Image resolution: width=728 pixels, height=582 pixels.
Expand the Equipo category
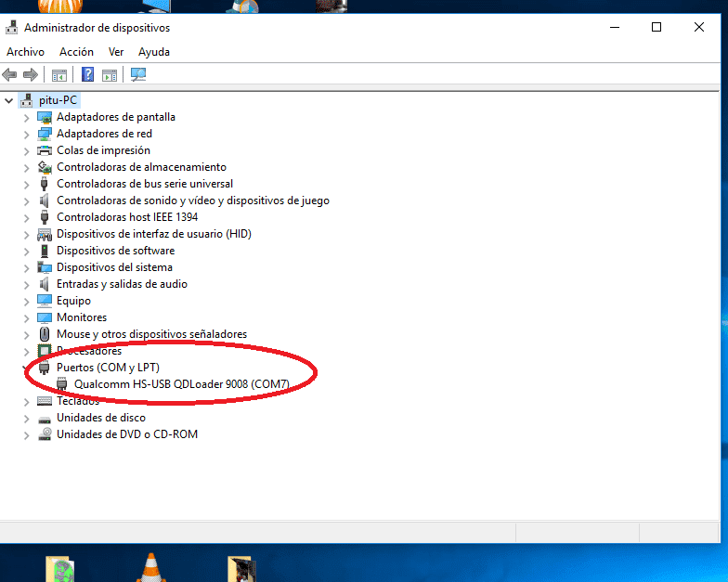coord(26,302)
